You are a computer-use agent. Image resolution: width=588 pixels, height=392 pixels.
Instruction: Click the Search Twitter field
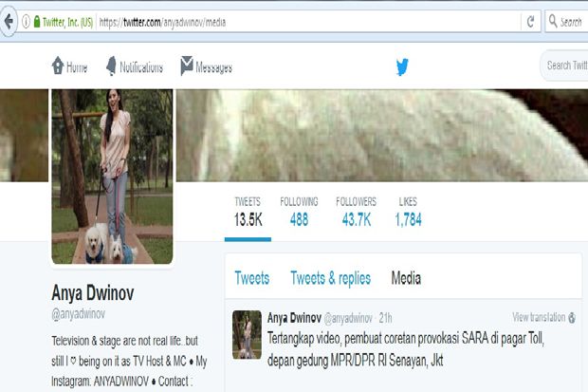[564, 65]
